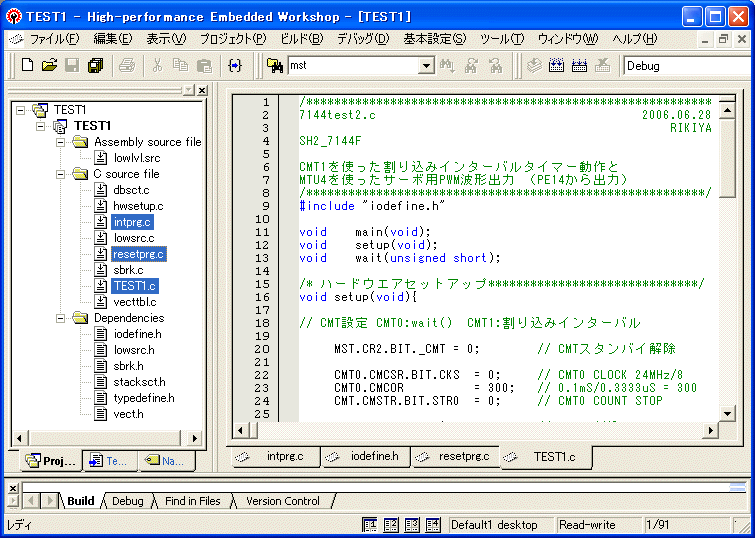Click the first desktop layout icon in status bar
This screenshot has width=755, height=538.
pyautogui.click(x=369, y=525)
